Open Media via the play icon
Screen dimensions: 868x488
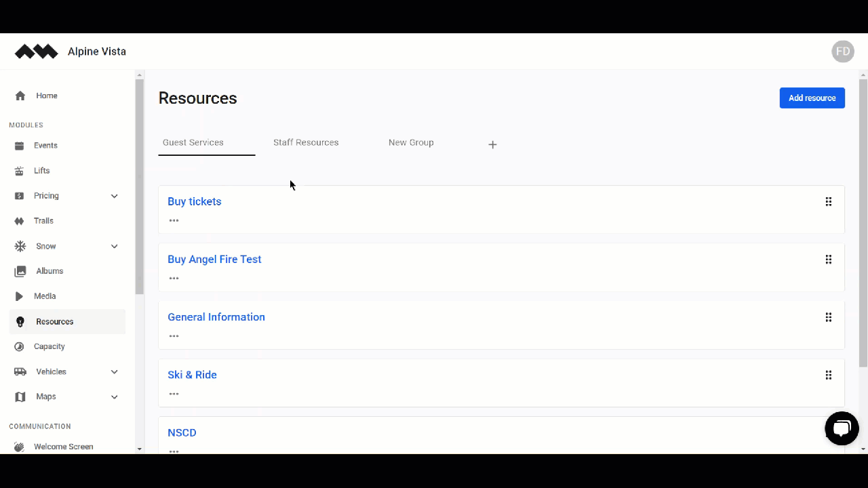tap(20, 296)
